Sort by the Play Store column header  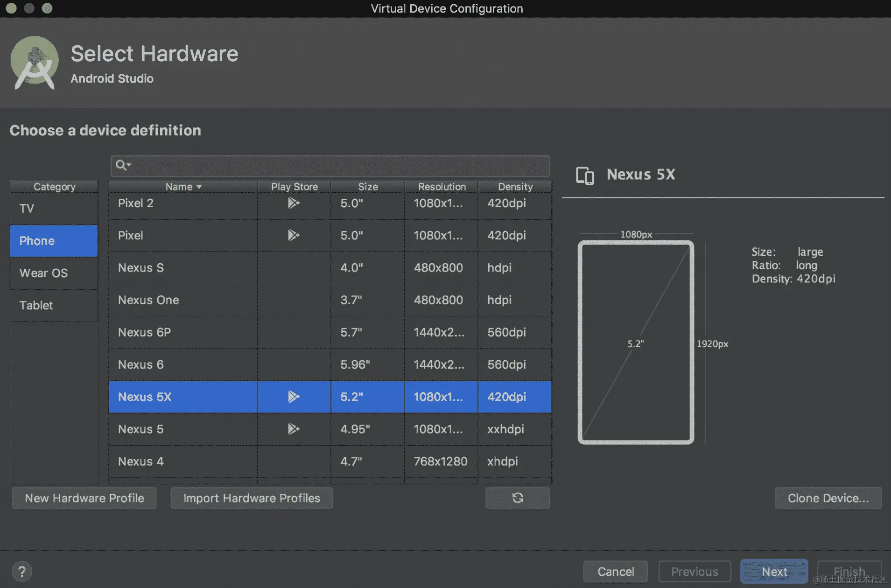(x=295, y=187)
